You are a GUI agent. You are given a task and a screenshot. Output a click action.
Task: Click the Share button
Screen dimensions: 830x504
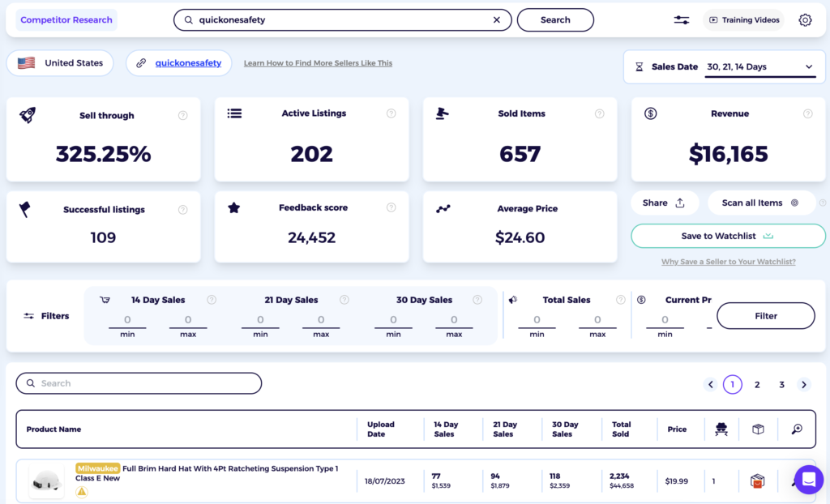point(665,203)
